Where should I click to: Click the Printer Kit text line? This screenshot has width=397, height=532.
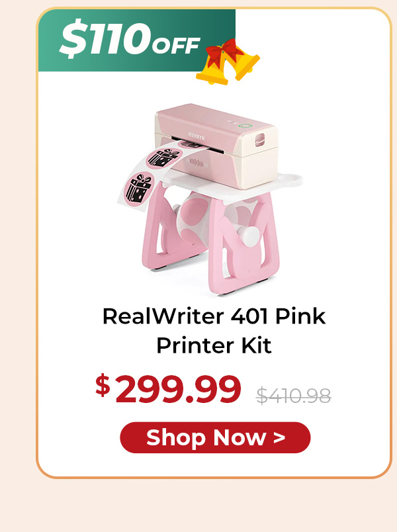point(214,345)
